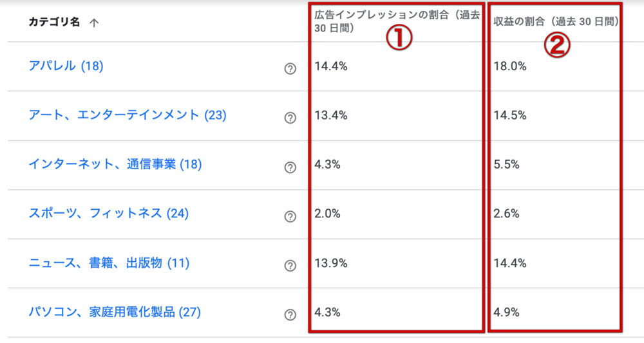Select the 14.4% impression value for アパレル

pyautogui.click(x=331, y=66)
